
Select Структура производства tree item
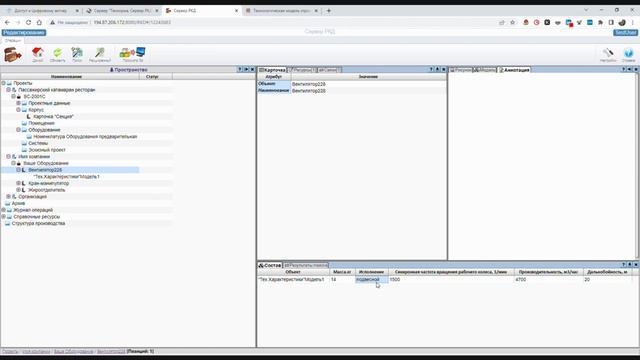38,223
